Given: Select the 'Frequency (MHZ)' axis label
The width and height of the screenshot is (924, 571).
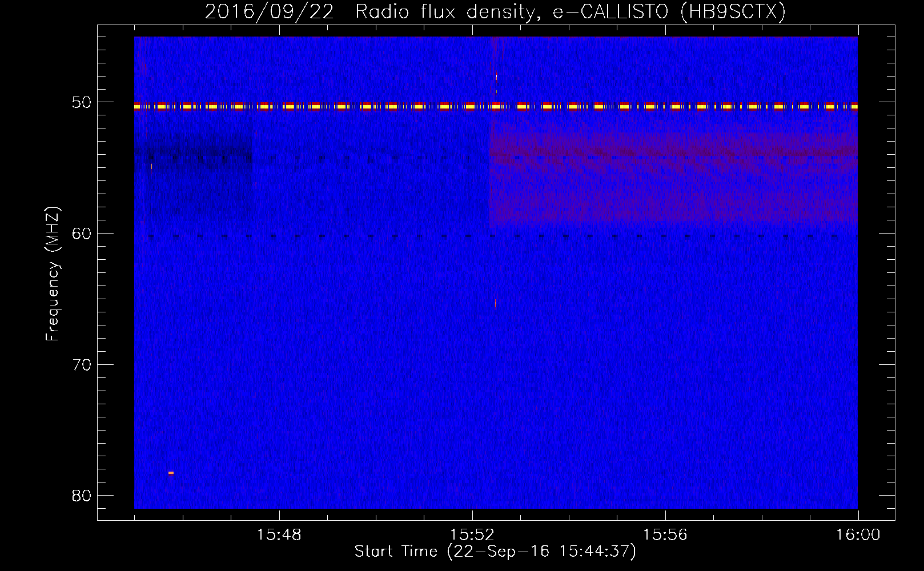Looking at the screenshot, I should tap(53, 274).
